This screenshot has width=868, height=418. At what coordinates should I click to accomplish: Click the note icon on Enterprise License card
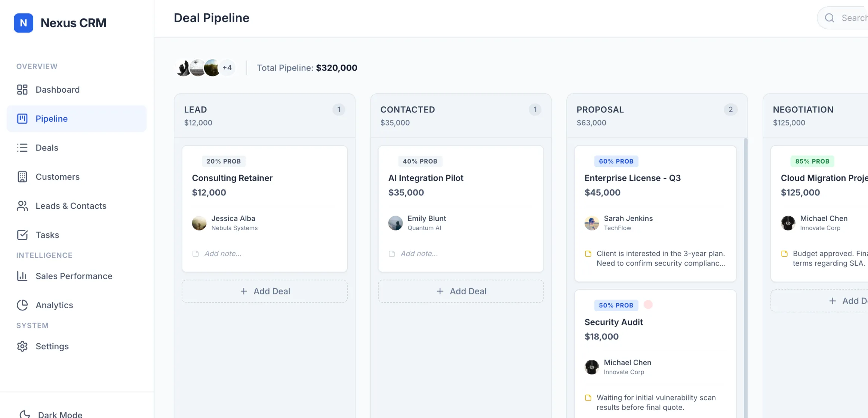589,253
